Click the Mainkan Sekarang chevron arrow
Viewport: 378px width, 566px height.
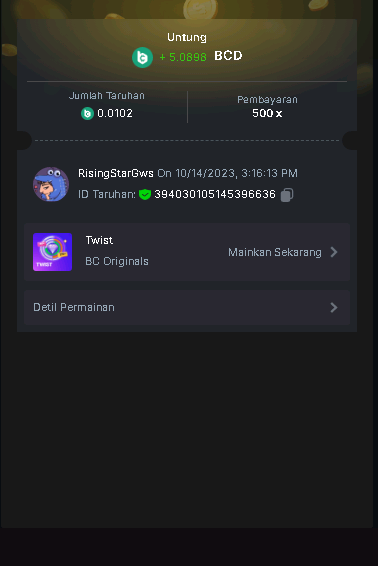click(x=334, y=252)
